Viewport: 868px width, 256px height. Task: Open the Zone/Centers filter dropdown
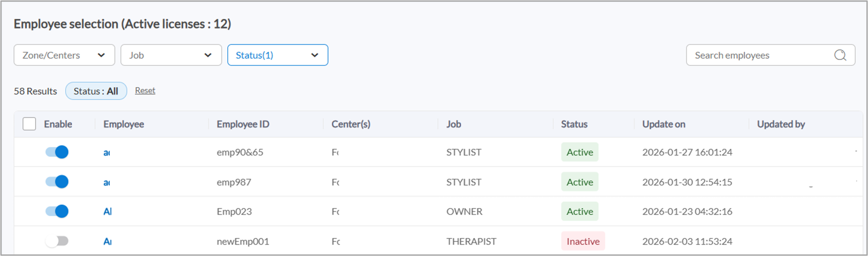pyautogui.click(x=64, y=55)
